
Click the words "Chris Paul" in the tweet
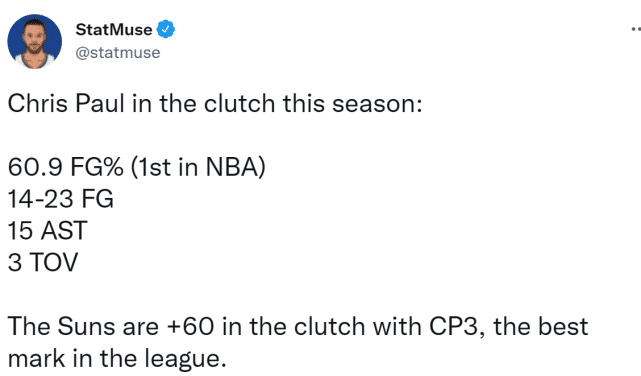click(66, 103)
